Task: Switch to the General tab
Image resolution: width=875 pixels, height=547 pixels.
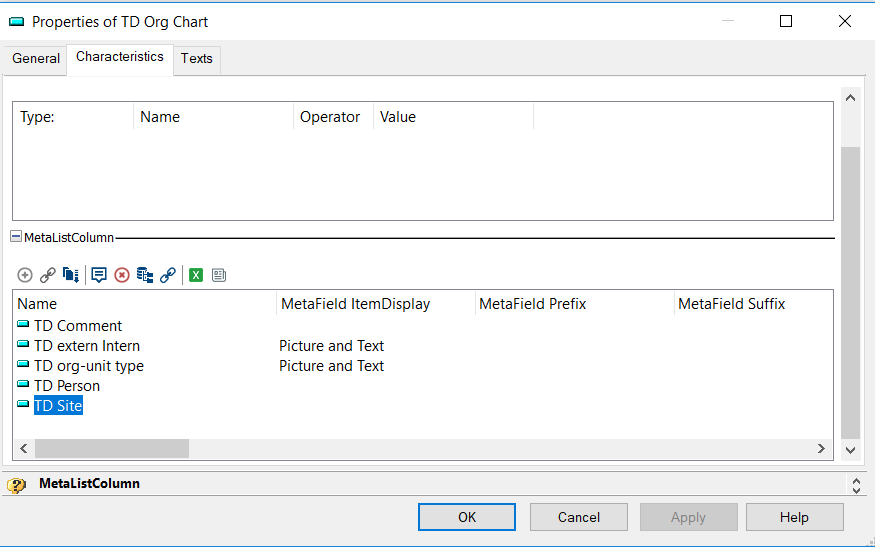Action: [36, 59]
